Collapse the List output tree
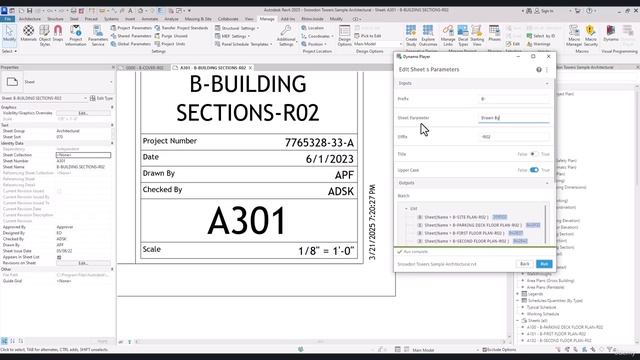640x360 pixels. (406, 209)
